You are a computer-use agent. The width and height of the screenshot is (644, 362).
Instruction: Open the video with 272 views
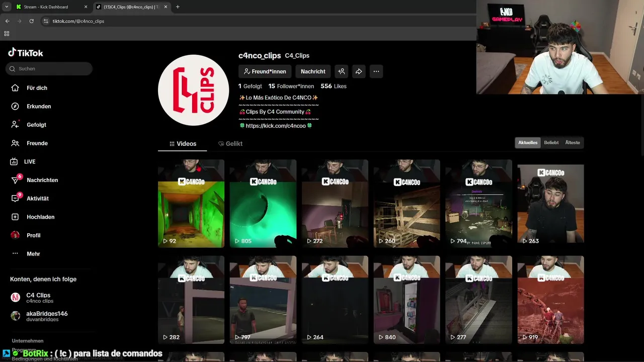(x=335, y=204)
